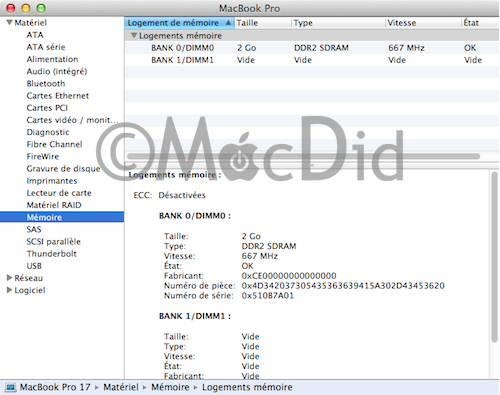The height and width of the screenshot is (395, 500).
Task: Click the OK status cell in table
Action: coord(470,48)
